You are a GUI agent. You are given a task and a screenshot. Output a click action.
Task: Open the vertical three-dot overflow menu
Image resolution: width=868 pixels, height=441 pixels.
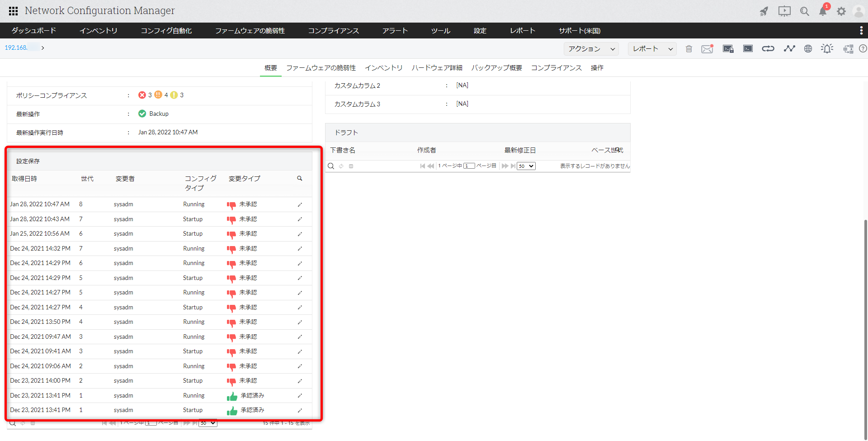click(x=861, y=30)
